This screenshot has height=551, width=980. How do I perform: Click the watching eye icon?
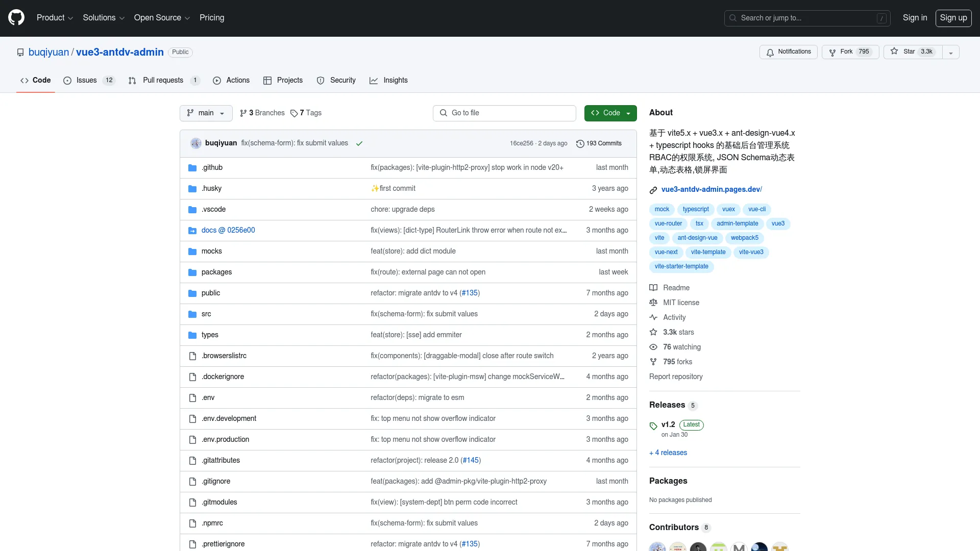coord(653,347)
